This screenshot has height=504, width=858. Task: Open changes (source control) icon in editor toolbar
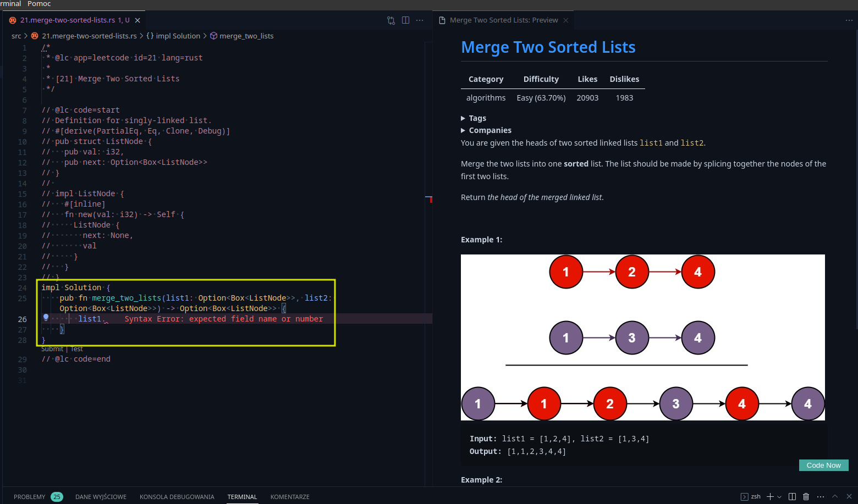pos(391,20)
